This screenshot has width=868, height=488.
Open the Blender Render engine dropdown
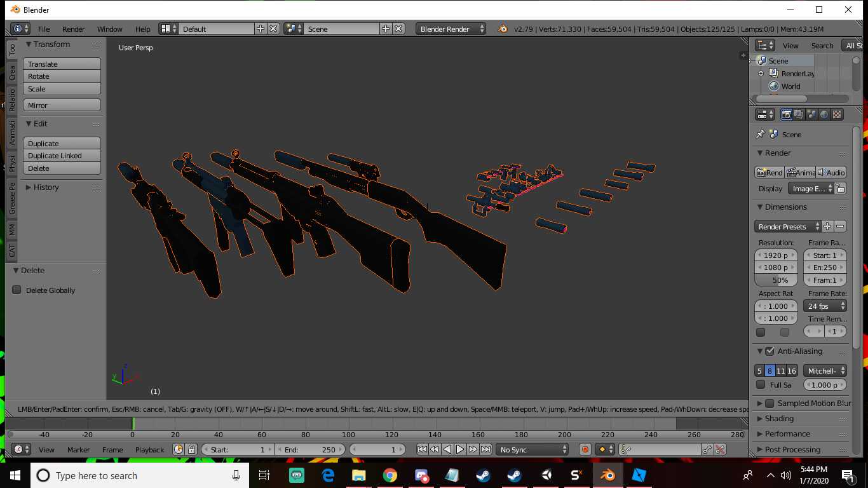click(x=451, y=29)
